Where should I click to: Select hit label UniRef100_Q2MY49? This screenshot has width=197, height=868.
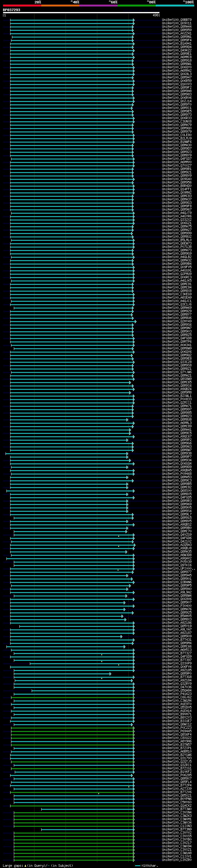(176, 321)
